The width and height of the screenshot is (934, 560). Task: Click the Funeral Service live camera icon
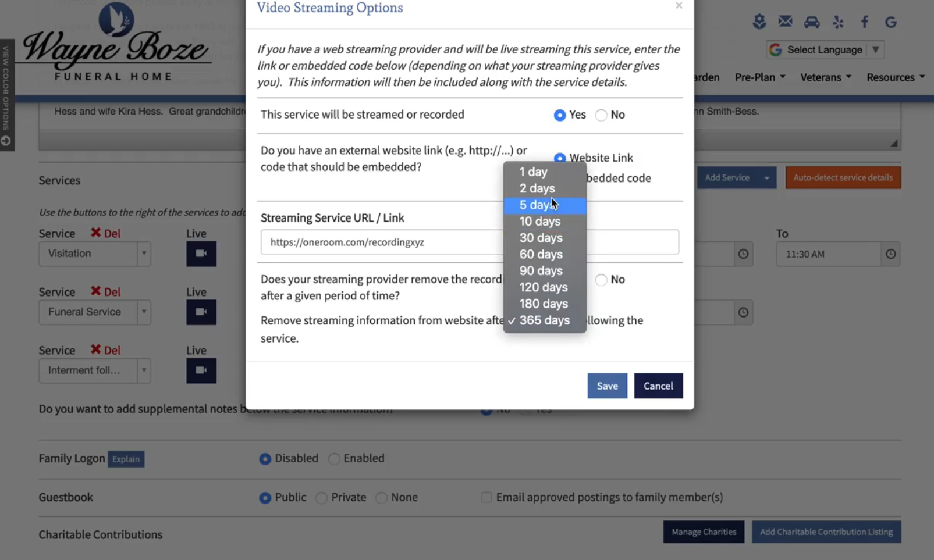pyautogui.click(x=201, y=312)
